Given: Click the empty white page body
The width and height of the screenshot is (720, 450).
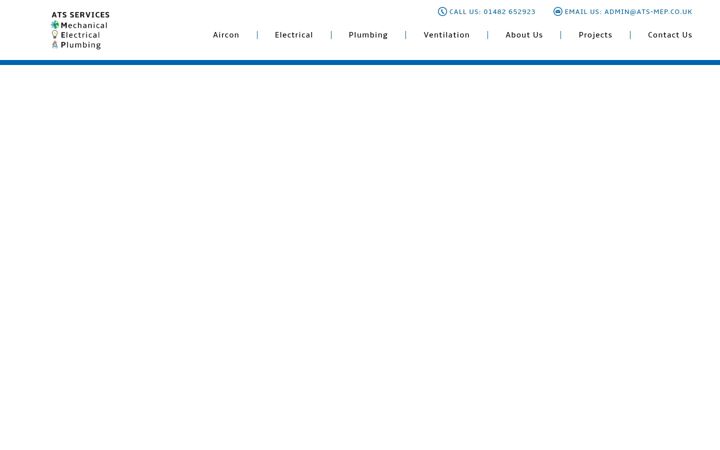Looking at the screenshot, I should (360, 257).
